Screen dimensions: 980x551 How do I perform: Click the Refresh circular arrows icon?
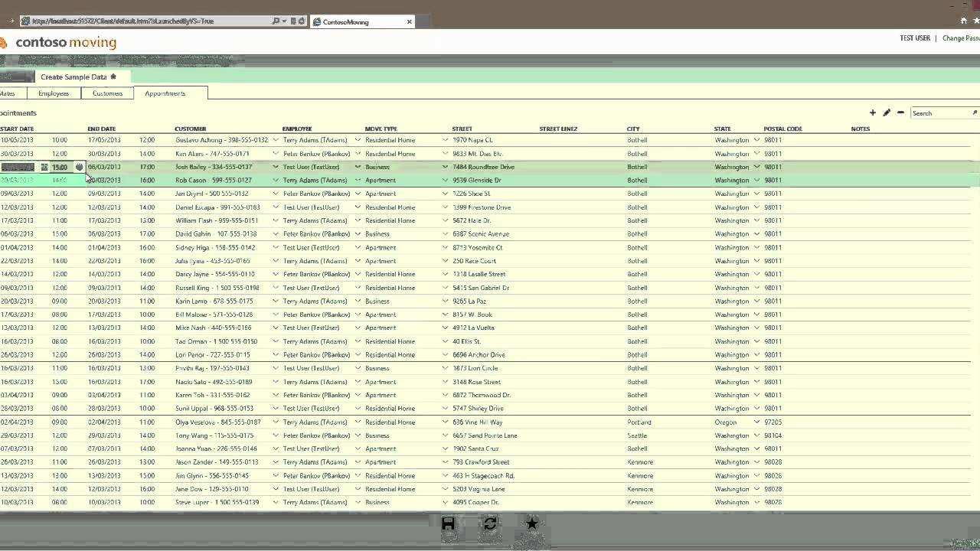click(490, 523)
